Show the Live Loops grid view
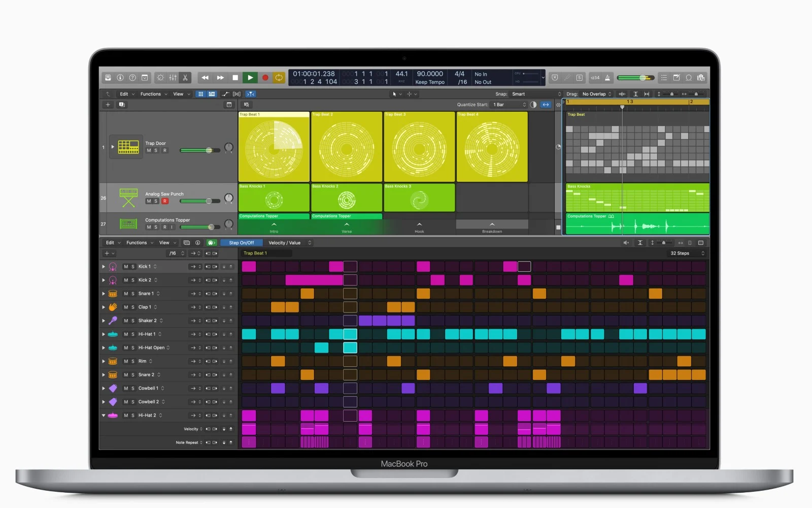 pos(200,94)
